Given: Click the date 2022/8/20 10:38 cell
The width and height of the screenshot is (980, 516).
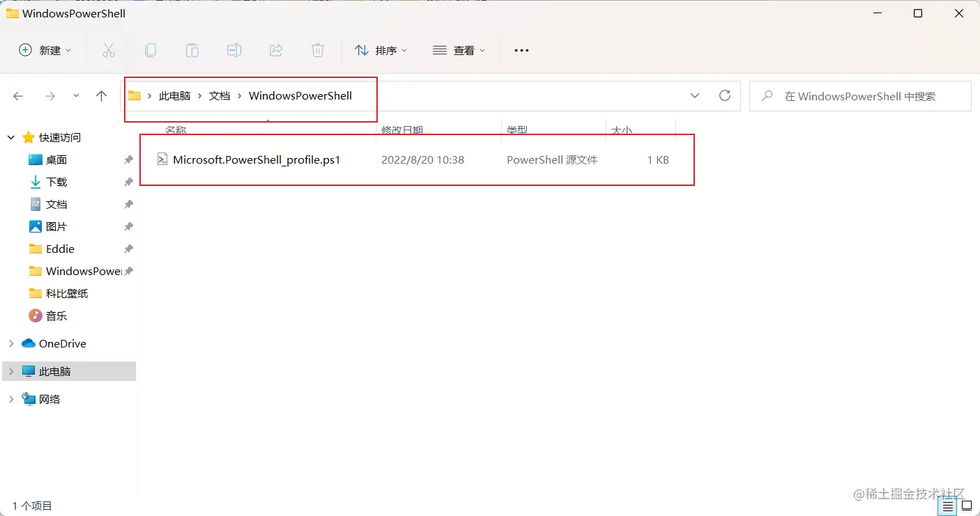Looking at the screenshot, I should 422,159.
